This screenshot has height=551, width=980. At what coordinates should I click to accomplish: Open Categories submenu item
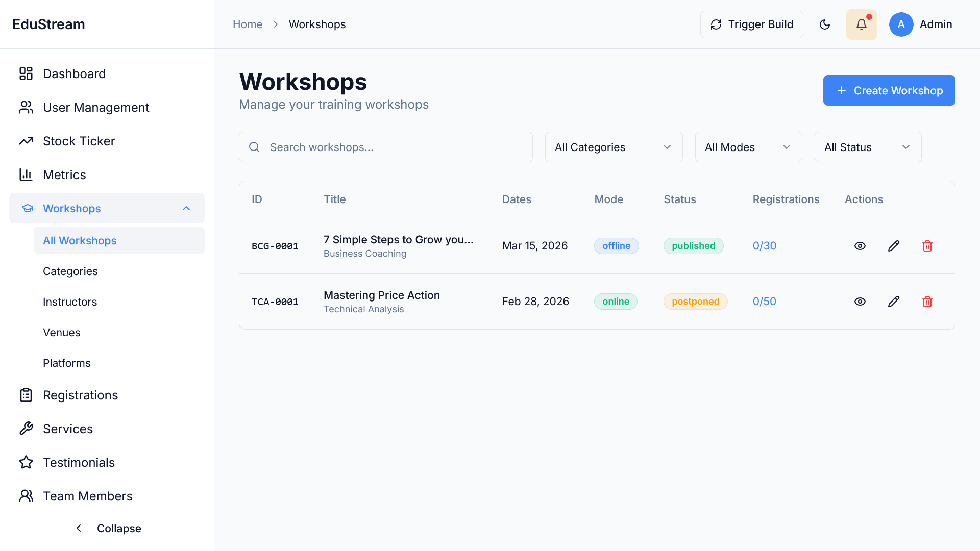click(x=119, y=271)
